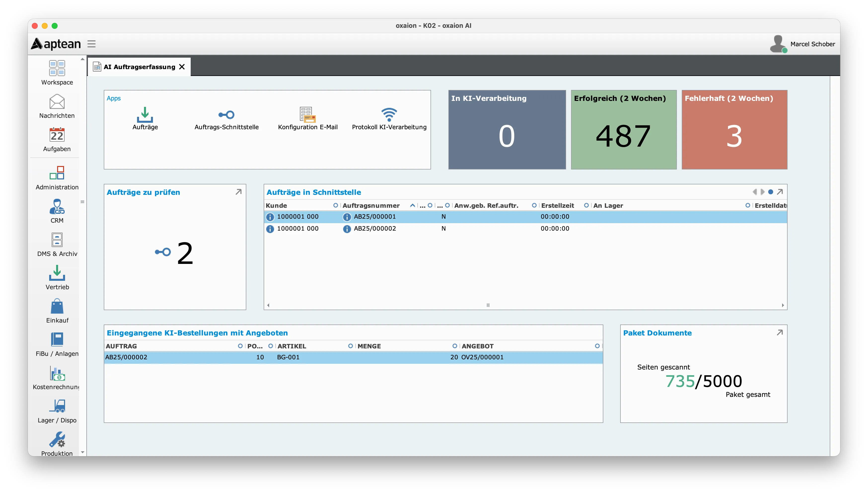This screenshot has width=868, height=493.
Task: Open the Auftrags-Schnittstelle app
Action: click(226, 115)
